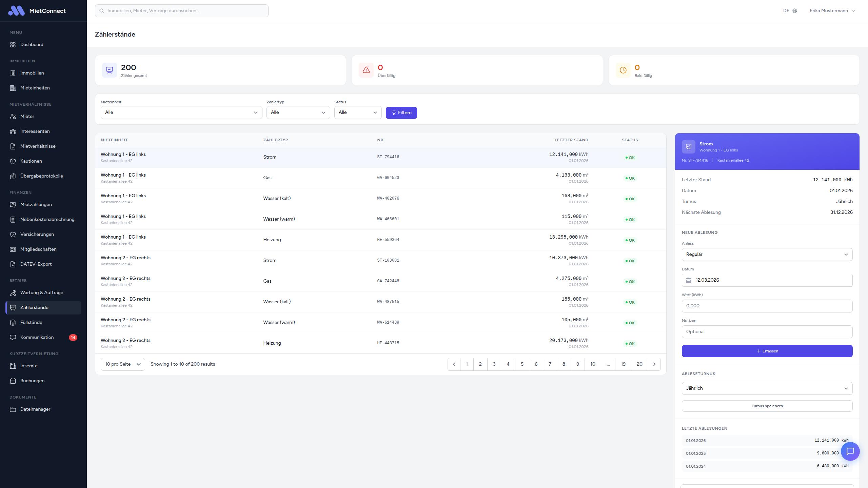Open Füllstände sidebar entry
Image resolution: width=868 pixels, height=488 pixels.
tap(31, 322)
